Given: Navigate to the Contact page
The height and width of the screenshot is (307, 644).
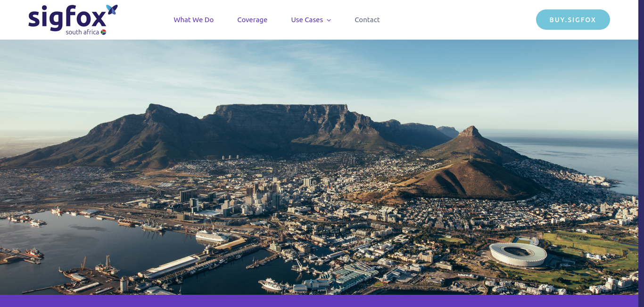Looking at the screenshot, I should coord(367,20).
